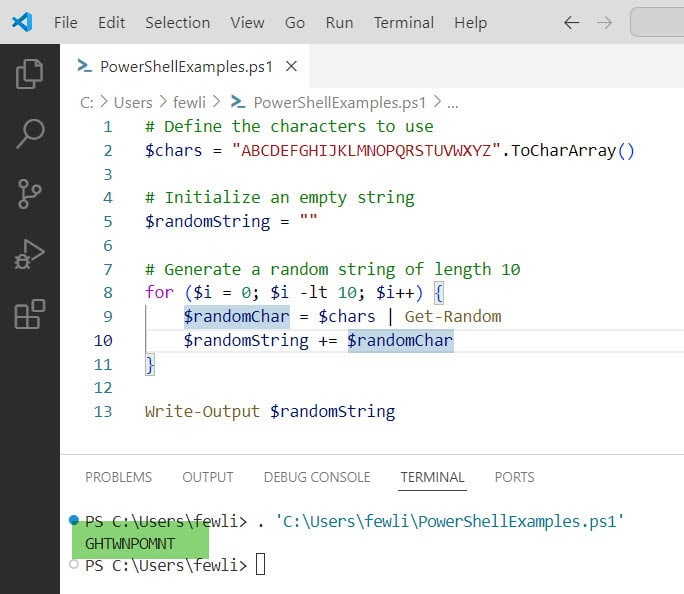Click line number 13 in gutter
This screenshot has width=684, height=594.
[103, 412]
